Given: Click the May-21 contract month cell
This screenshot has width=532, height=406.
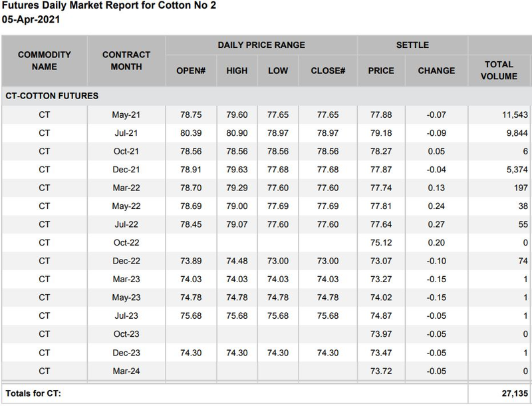Looking at the screenshot, I should pyautogui.click(x=125, y=115).
